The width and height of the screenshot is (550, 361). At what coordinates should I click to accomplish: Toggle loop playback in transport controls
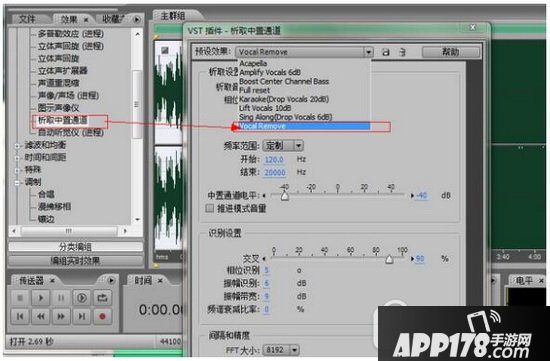pos(102,298)
